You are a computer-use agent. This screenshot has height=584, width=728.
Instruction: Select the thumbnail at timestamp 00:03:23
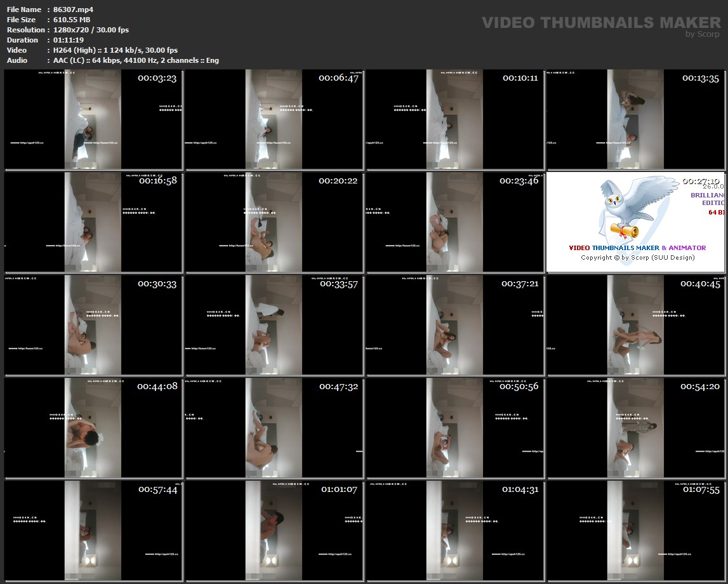coord(93,119)
